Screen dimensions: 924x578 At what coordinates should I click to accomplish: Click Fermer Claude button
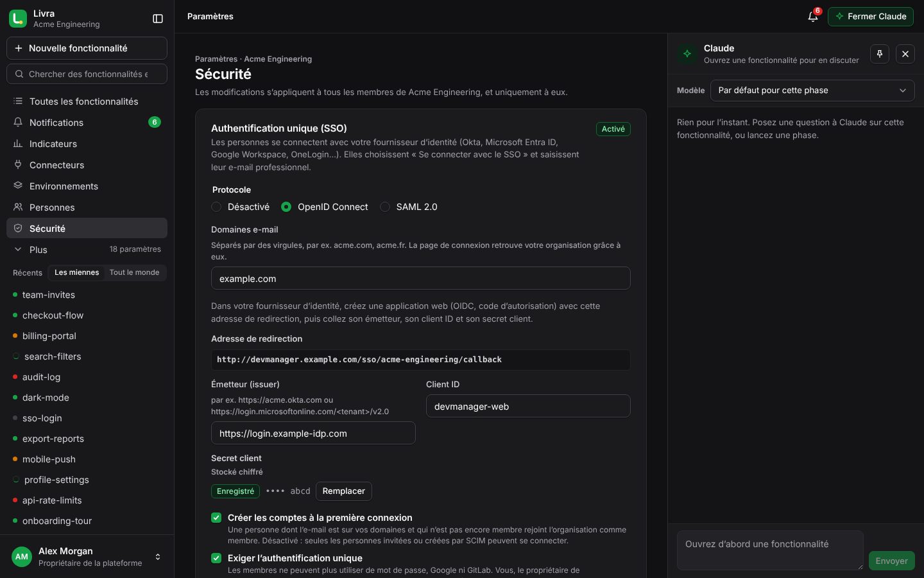point(871,17)
